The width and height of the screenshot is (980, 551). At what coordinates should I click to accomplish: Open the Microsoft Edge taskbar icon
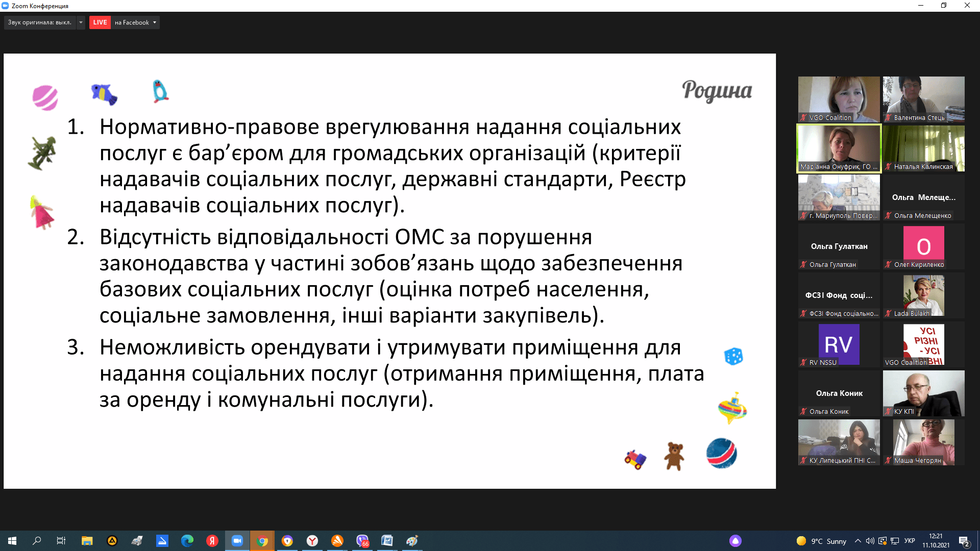click(187, 541)
